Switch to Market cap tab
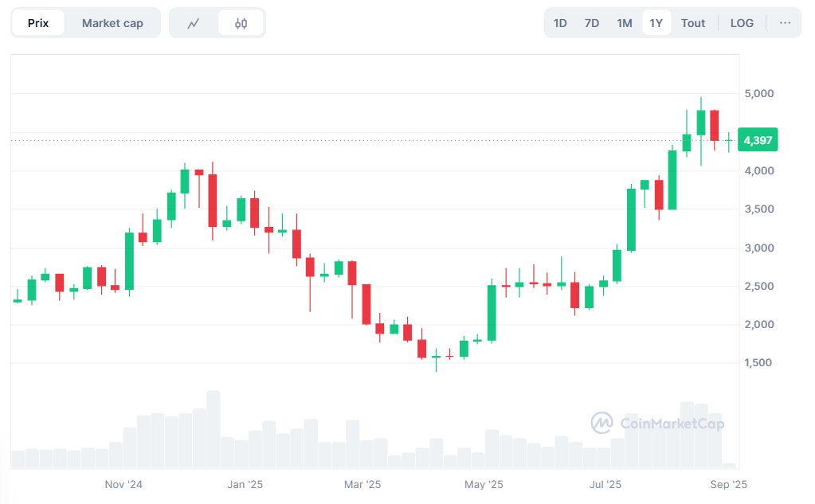815x504 pixels. tap(112, 23)
